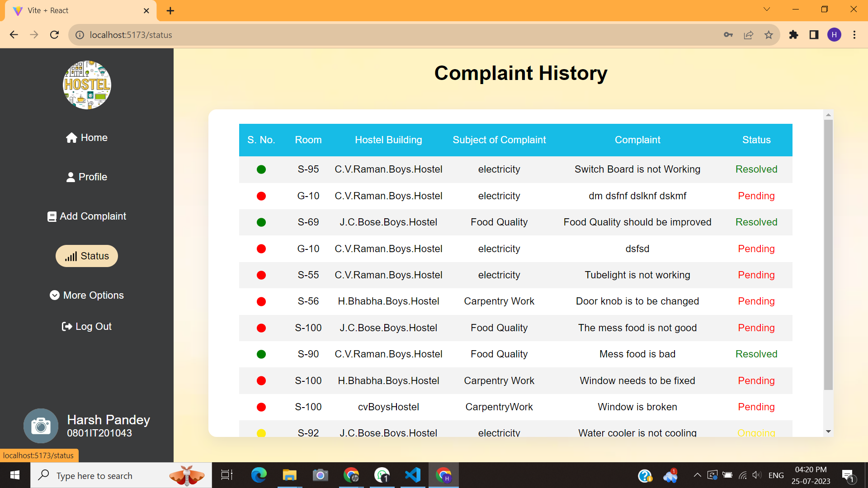Launch VS Code from the taskbar

tap(412, 475)
